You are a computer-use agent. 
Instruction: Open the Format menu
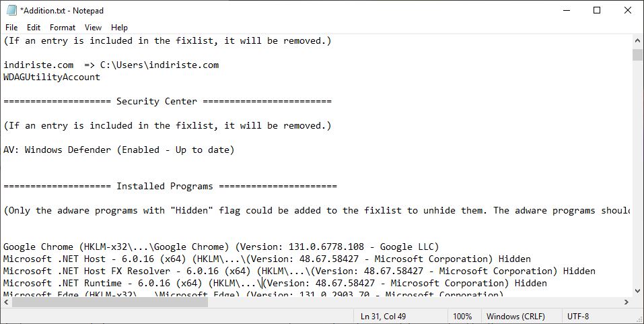point(63,28)
